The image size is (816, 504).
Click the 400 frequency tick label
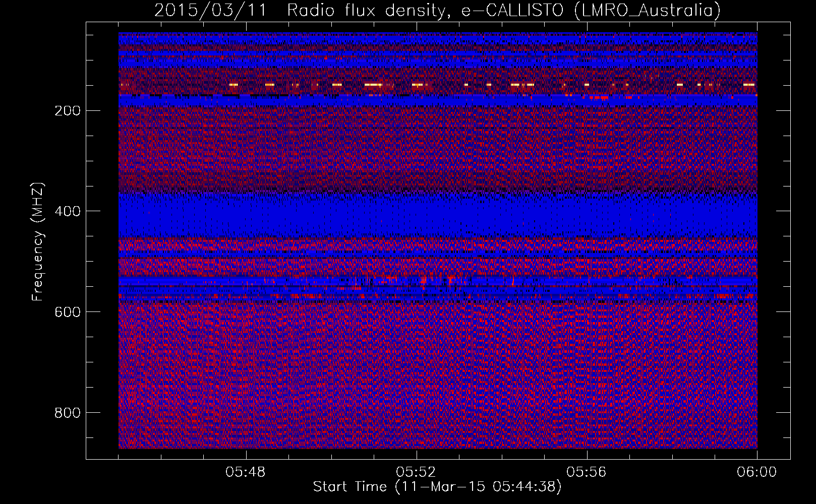coord(67,211)
